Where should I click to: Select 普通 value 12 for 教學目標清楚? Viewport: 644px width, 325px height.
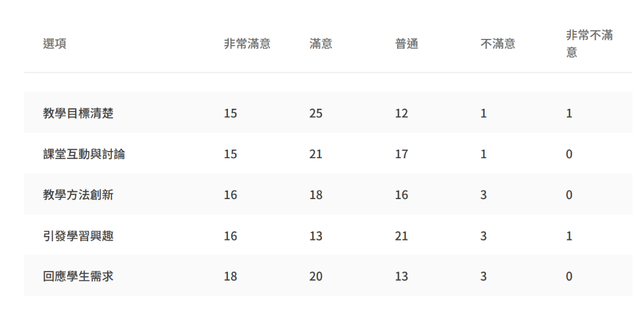pos(402,113)
